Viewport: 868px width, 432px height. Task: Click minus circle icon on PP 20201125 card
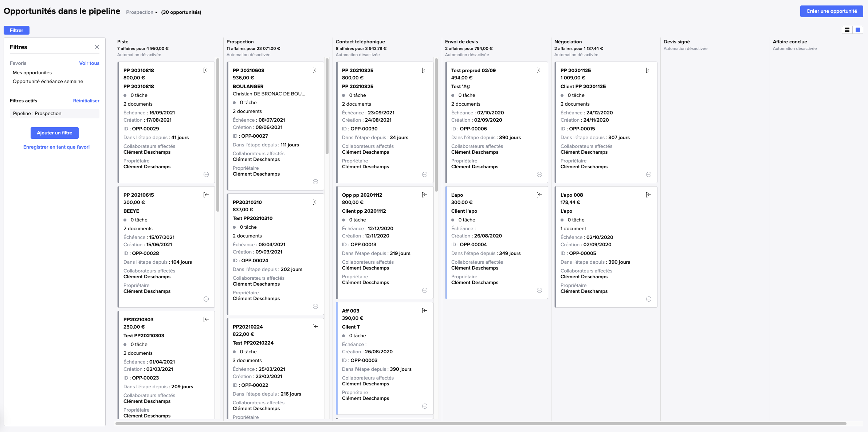[x=649, y=174]
